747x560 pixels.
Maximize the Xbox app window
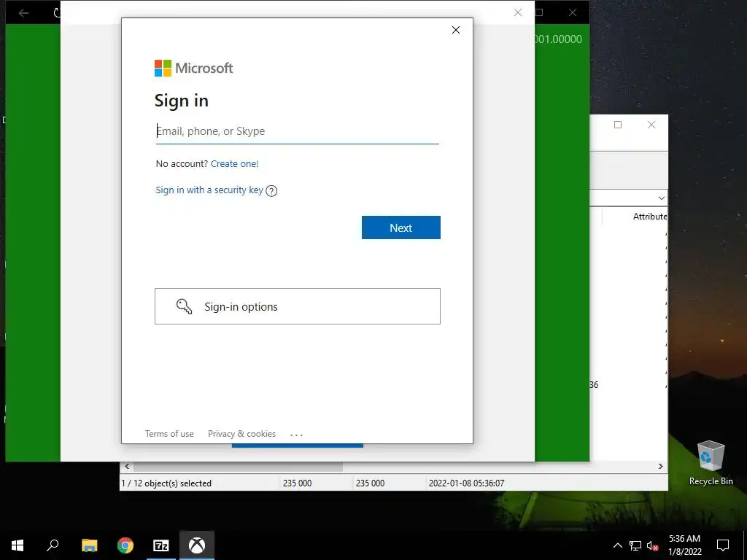539,12
